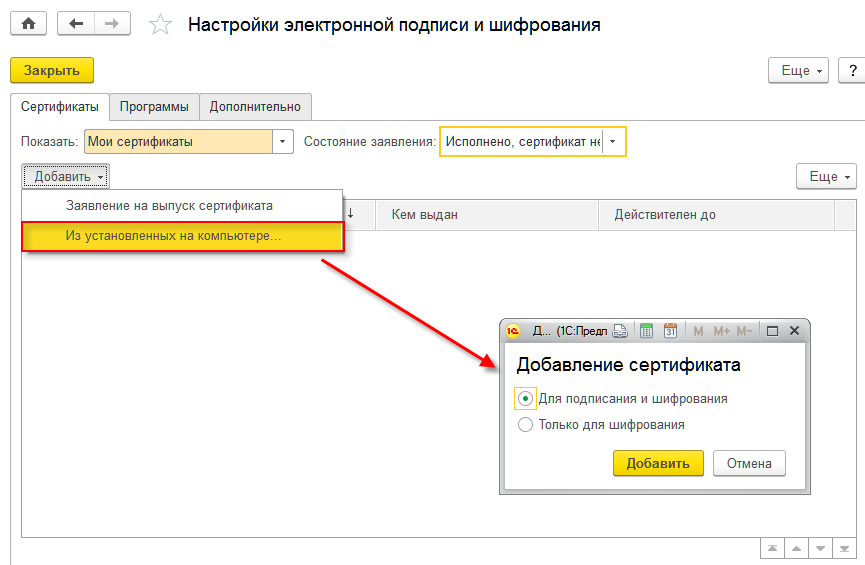The height and width of the screenshot is (565, 865).
Task: Move down one row in list
Action: tap(820, 548)
